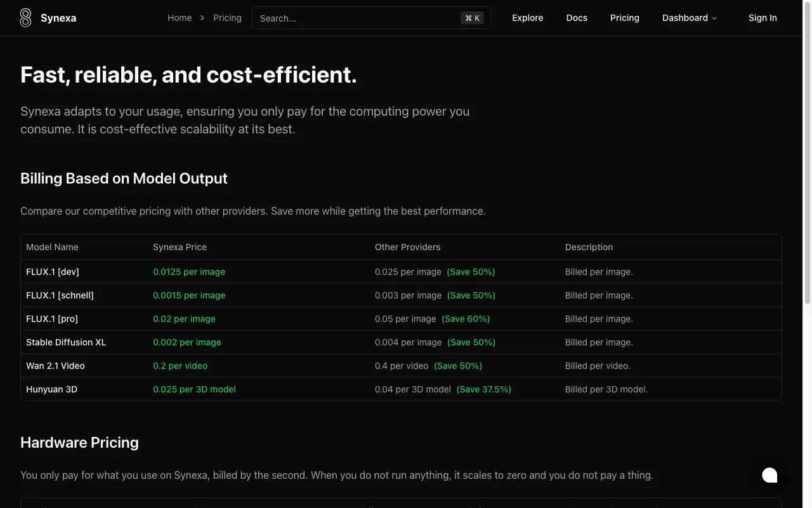
Task: Click the 0.04 per 3D model provider price
Action: [413, 389]
